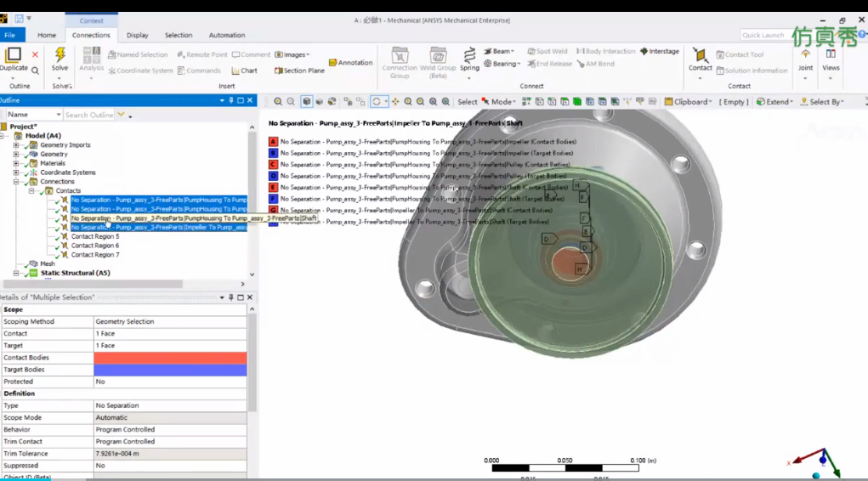Click legend swatch A in the viewport

click(x=273, y=142)
